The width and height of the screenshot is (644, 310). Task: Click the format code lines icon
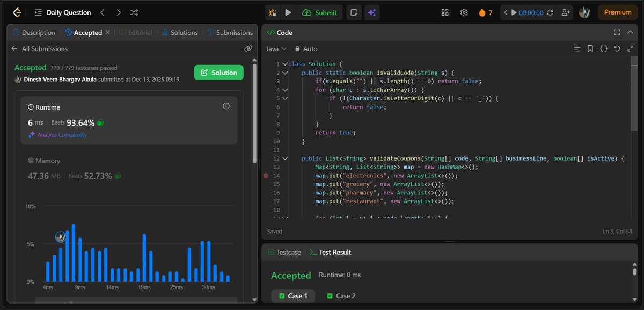point(577,48)
